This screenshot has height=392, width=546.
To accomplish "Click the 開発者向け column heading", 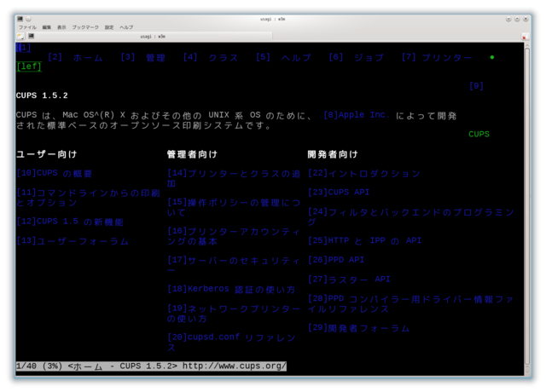I will (x=333, y=154).
